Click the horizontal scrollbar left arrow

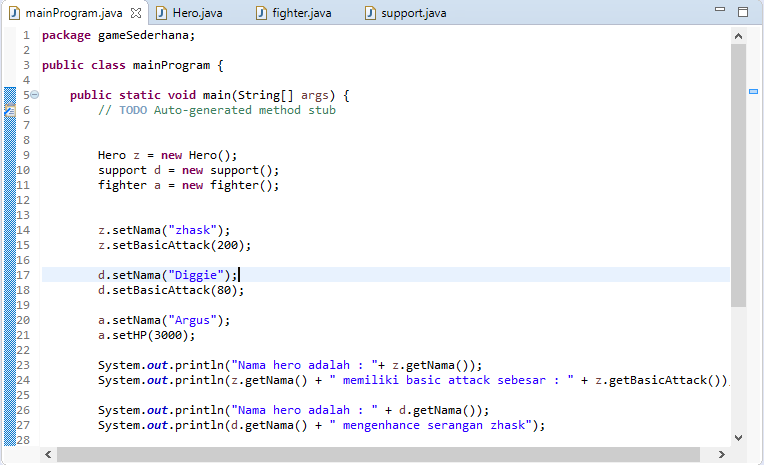click(x=48, y=454)
